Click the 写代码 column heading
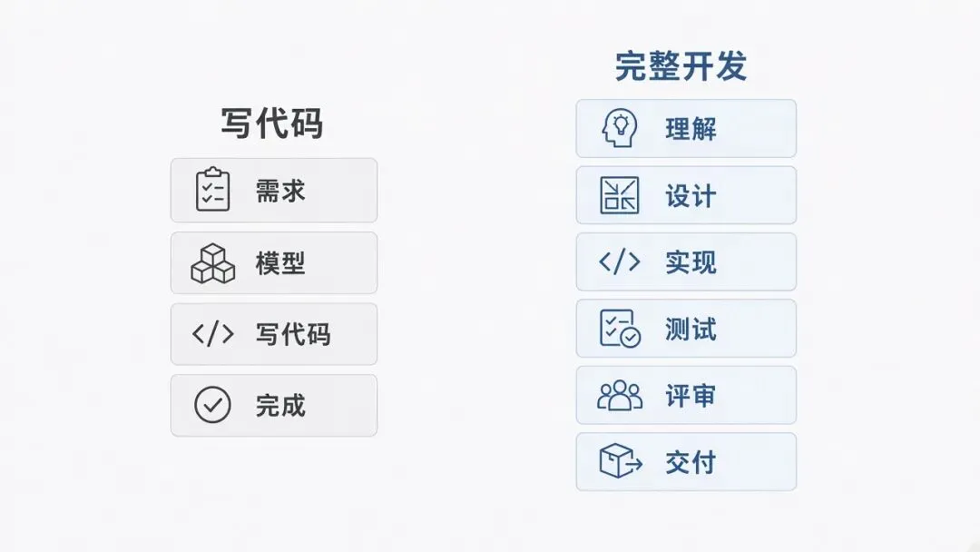 (x=272, y=123)
